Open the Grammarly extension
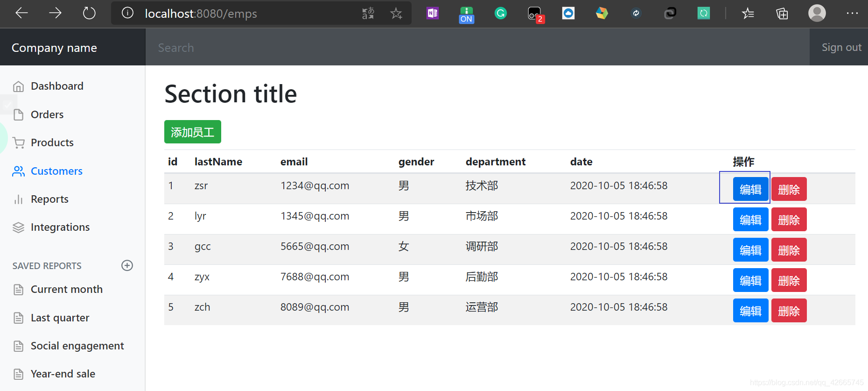The height and width of the screenshot is (391, 868). [501, 13]
